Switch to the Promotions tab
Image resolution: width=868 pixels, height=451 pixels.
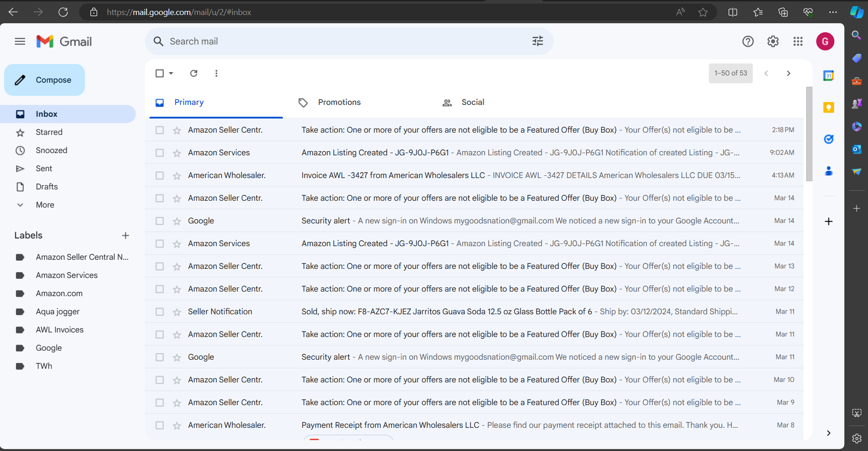tap(339, 102)
